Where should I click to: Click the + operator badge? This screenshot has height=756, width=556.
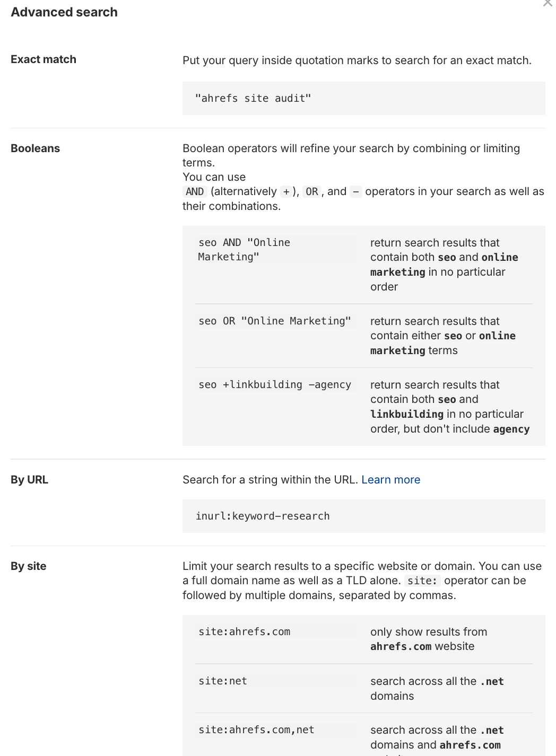(286, 191)
